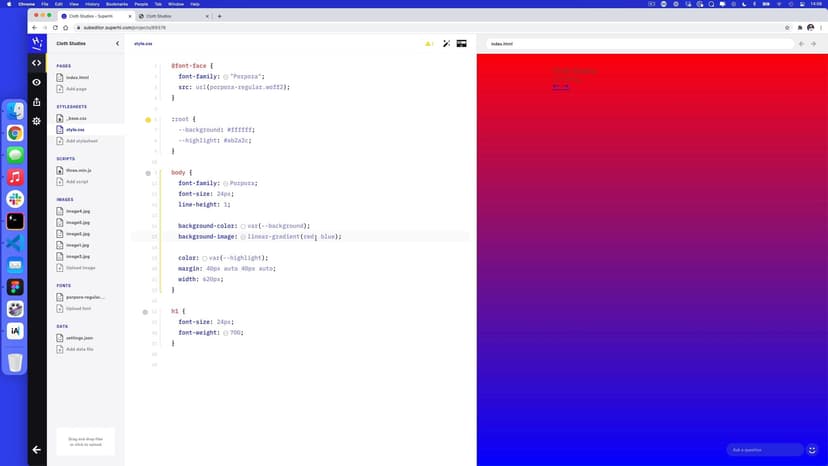828x466 pixels.
Task: Click the Ask a question input field
Action: coord(765,450)
